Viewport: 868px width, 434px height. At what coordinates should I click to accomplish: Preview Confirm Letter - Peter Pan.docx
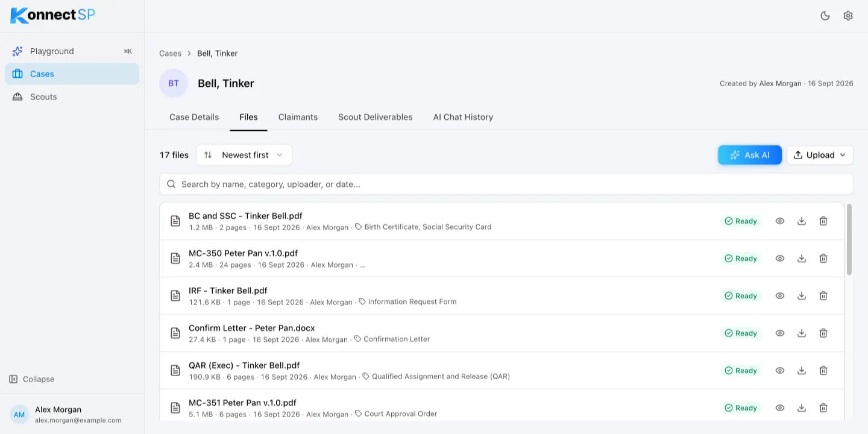tap(780, 333)
